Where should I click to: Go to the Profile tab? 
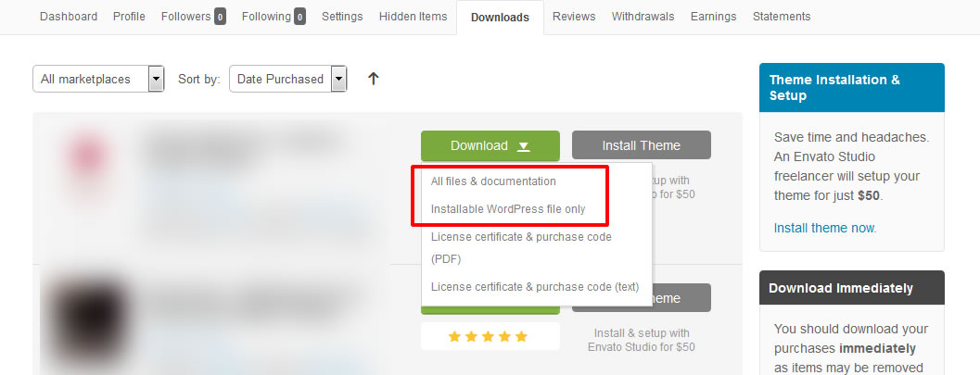coord(130,17)
